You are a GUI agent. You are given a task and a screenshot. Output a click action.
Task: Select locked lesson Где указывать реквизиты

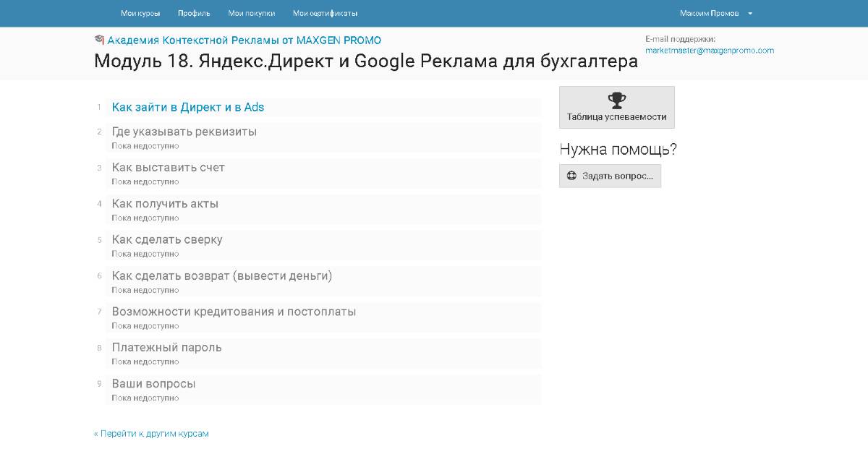(x=184, y=132)
